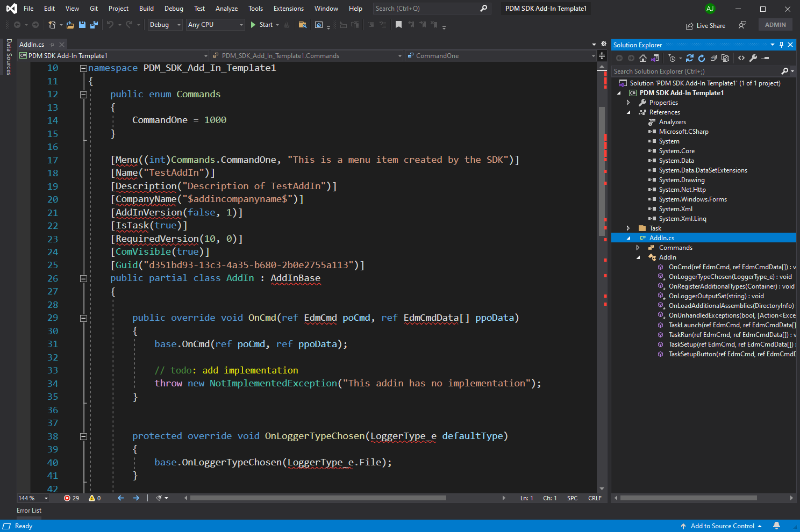Open the Extensions menu

pyautogui.click(x=288, y=9)
